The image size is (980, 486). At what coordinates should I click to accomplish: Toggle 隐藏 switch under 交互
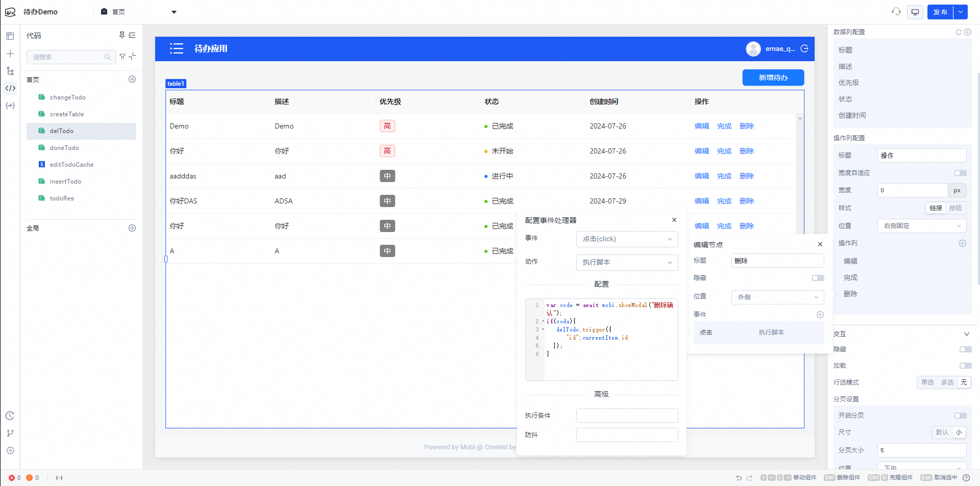point(966,349)
